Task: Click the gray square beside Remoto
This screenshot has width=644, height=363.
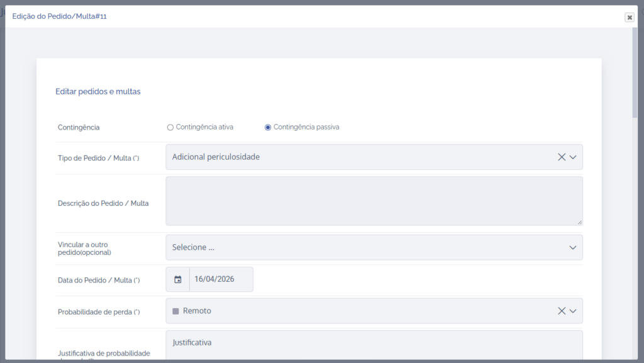Action: (175, 311)
